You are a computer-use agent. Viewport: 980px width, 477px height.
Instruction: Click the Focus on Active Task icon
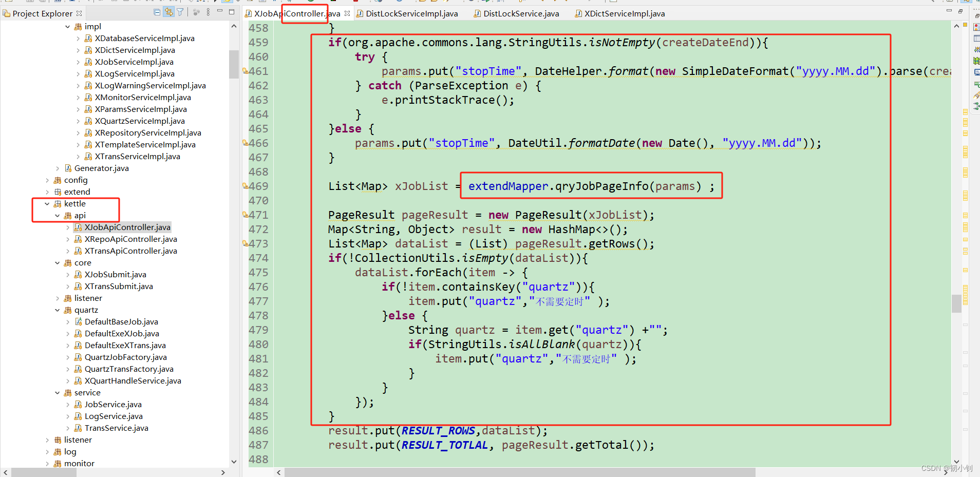(196, 12)
